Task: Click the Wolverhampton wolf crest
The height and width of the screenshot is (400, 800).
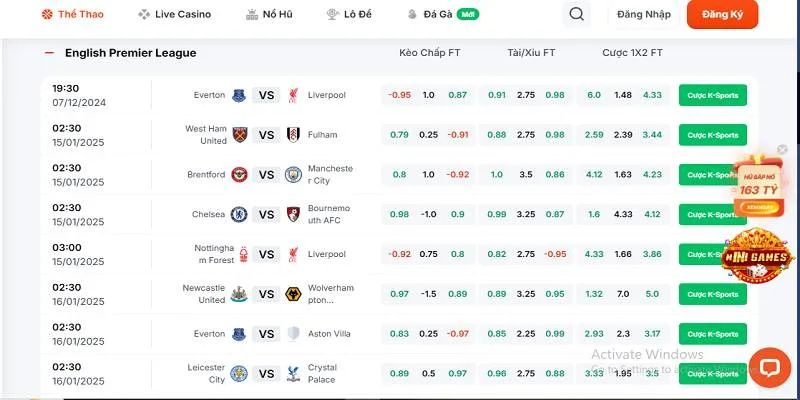Action: pos(293,294)
